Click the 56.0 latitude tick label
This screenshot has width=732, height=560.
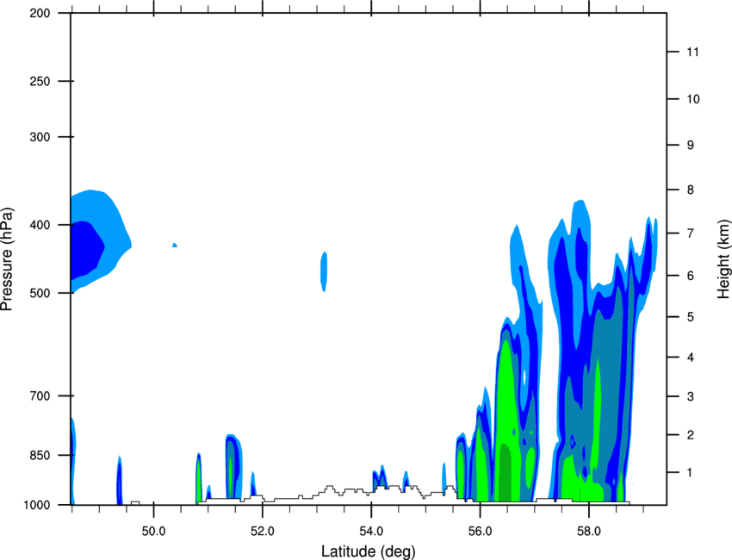[481, 532]
